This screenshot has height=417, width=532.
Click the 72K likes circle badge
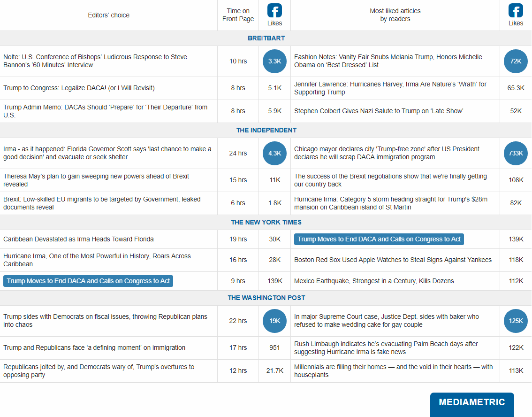pos(516,61)
